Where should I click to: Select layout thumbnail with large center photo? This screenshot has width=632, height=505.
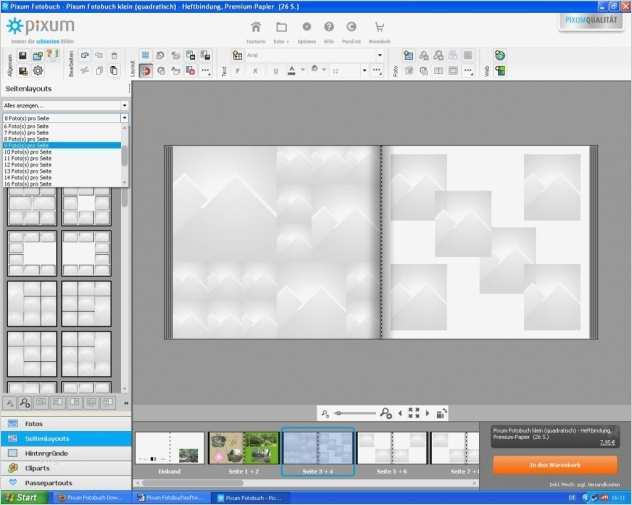(32, 253)
